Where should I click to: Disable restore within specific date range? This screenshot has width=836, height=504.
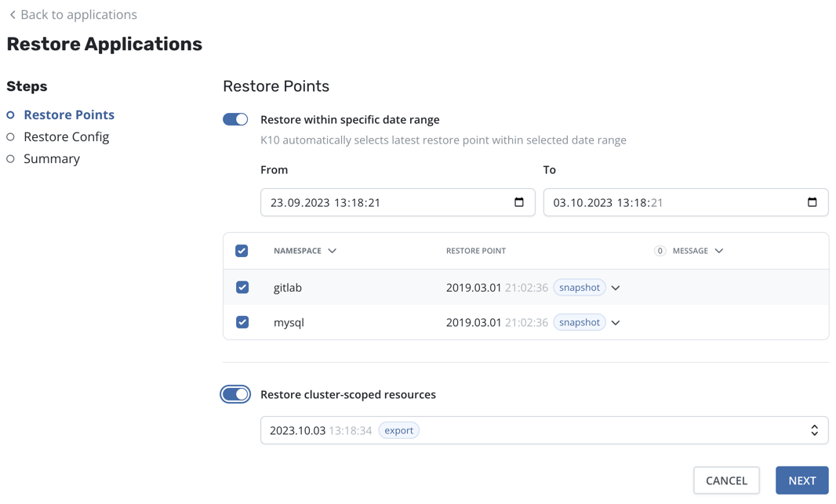pos(235,119)
